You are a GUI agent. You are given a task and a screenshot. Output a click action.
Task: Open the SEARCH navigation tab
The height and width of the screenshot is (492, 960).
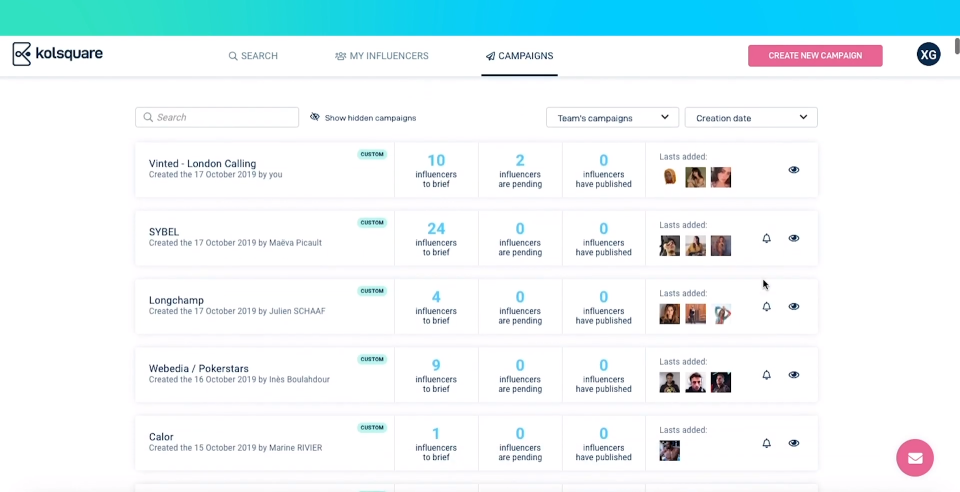pos(253,56)
